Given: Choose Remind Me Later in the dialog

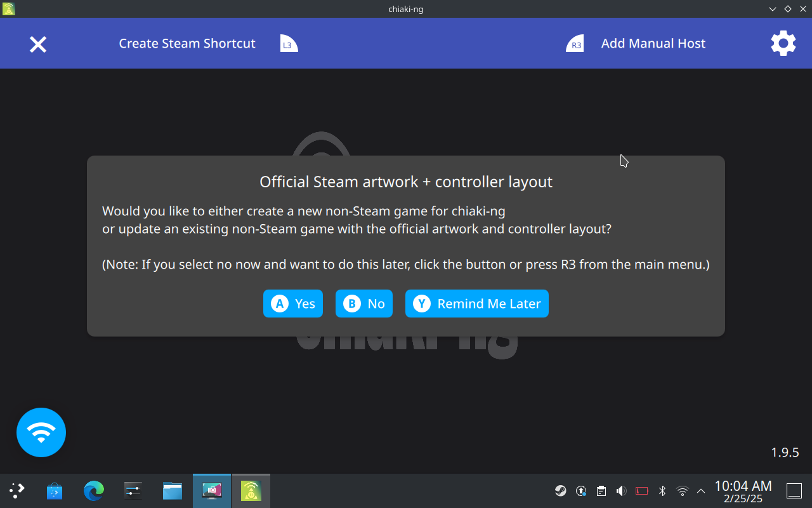Looking at the screenshot, I should [476, 304].
